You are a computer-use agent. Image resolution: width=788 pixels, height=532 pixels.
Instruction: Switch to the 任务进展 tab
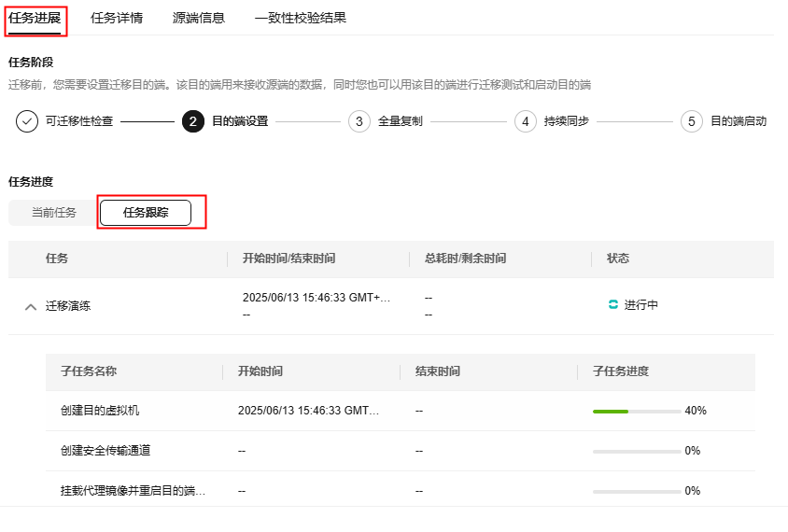35,18
